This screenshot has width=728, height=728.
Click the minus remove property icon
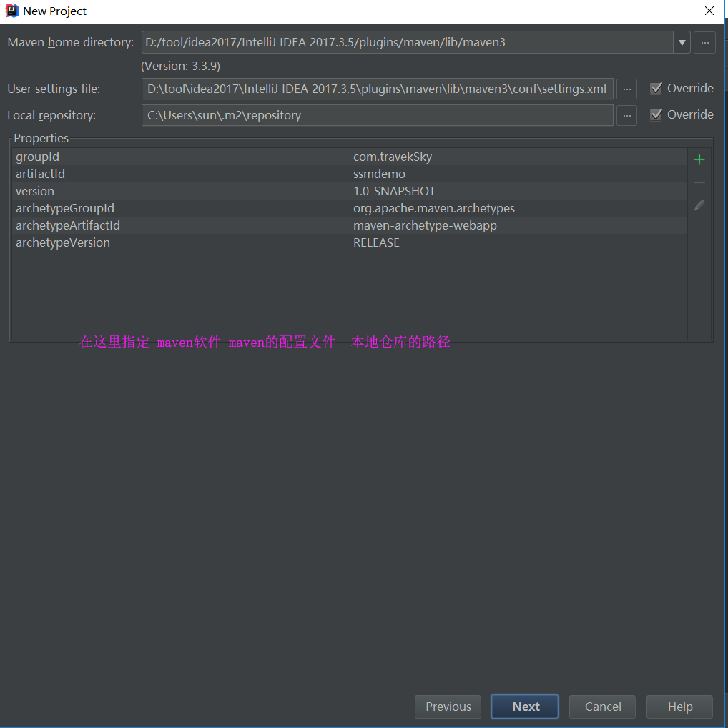(x=699, y=182)
